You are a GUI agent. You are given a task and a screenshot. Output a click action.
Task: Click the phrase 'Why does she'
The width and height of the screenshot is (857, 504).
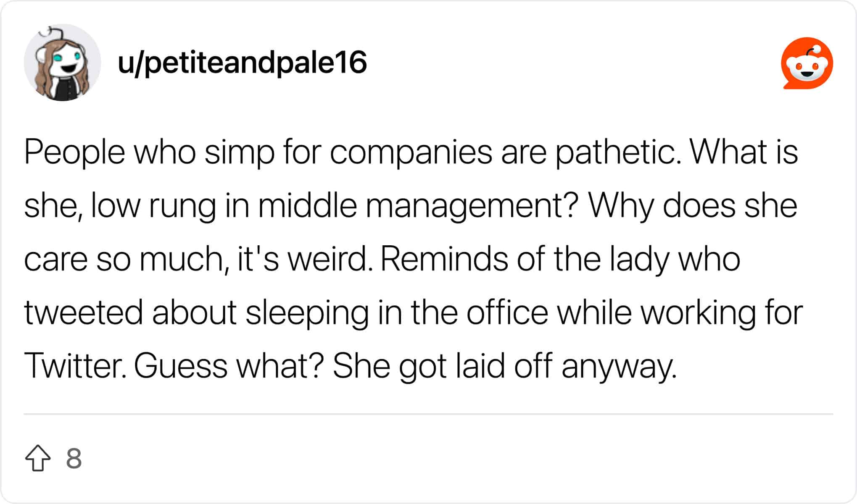click(692, 206)
